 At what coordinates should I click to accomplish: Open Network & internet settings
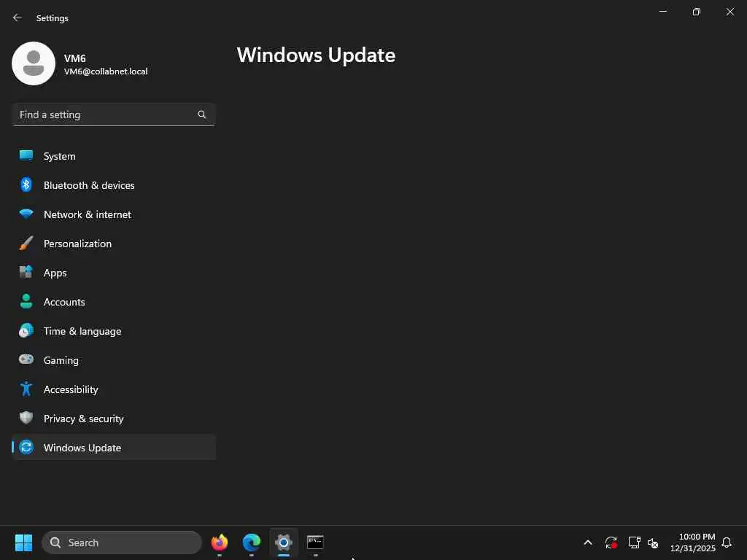[x=114, y=214]
